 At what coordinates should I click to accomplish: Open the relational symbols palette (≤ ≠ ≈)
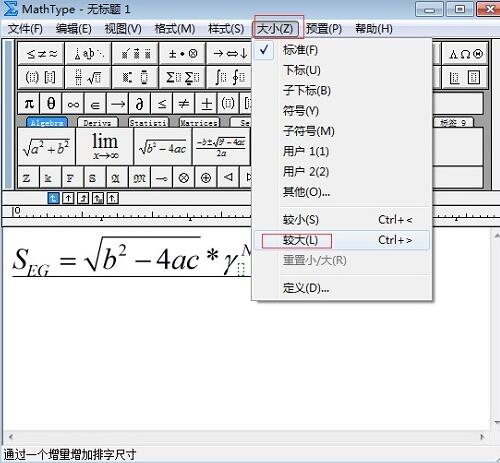[x=41, y=53]
